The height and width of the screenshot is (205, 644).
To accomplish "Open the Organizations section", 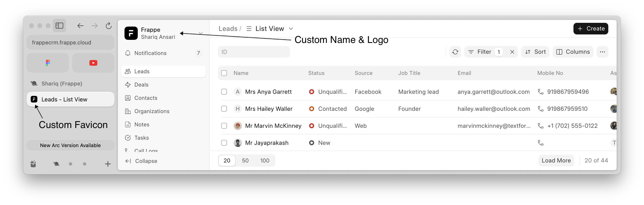I will pos(151,111).
